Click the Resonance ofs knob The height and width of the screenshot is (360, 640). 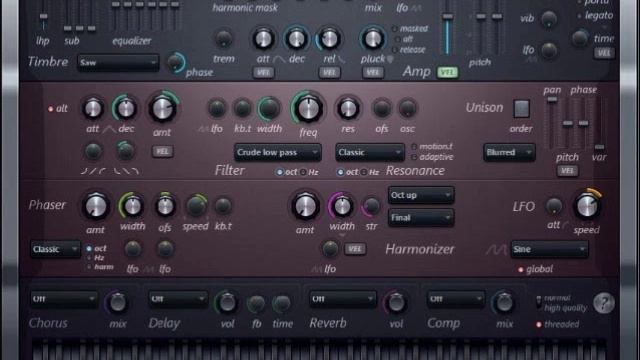tap(382, 109)
